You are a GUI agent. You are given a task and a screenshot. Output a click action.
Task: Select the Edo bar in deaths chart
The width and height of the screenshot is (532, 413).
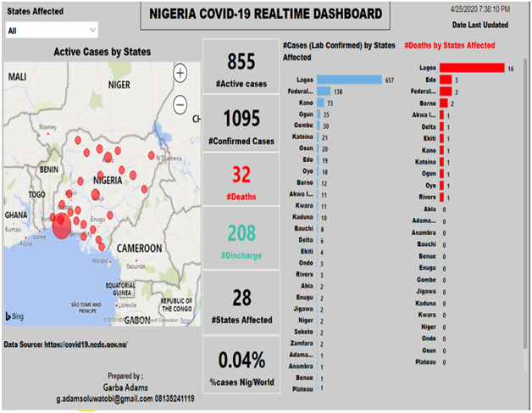tap(446, 80)
